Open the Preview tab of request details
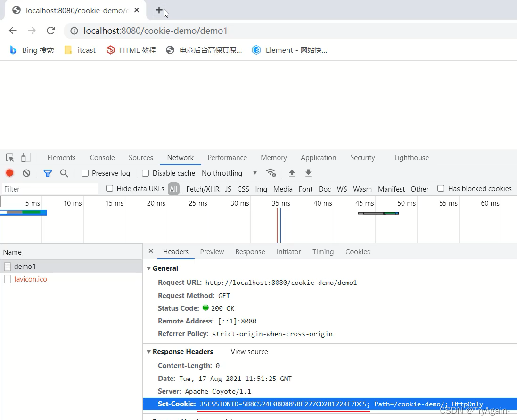The height and width of the screenshot is (420, 517). click(x=212, y=252)
